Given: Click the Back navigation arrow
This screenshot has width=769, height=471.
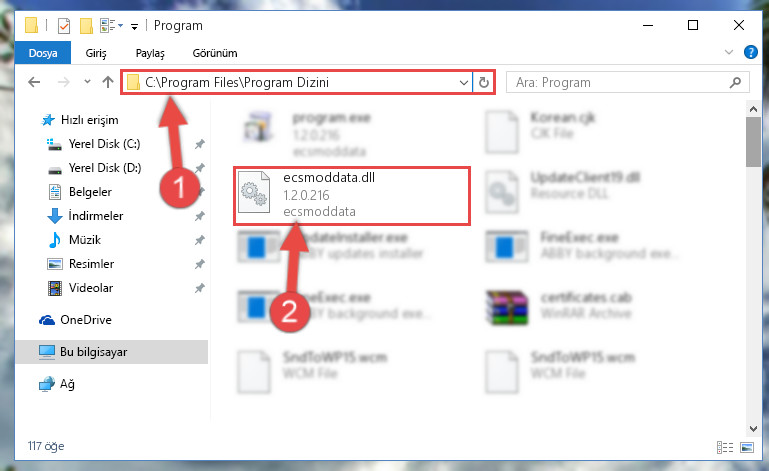Looking at the screenshot, I should tap(34, 82).
